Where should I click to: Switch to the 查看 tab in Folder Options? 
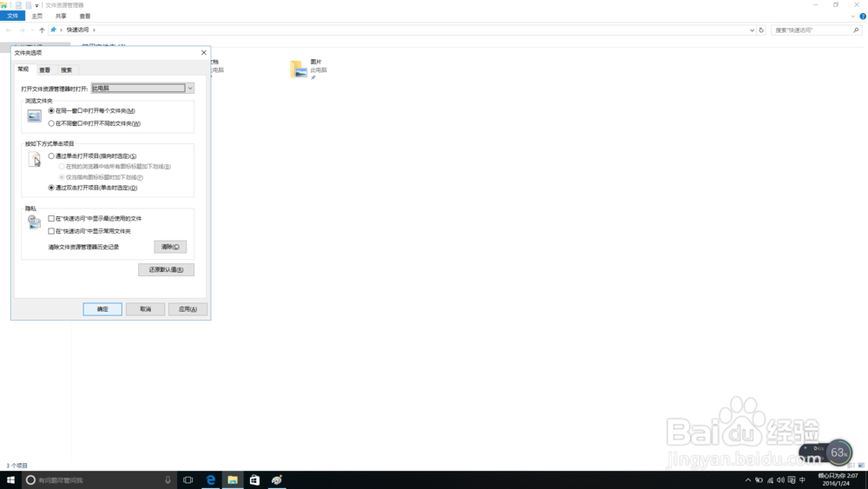45,69
